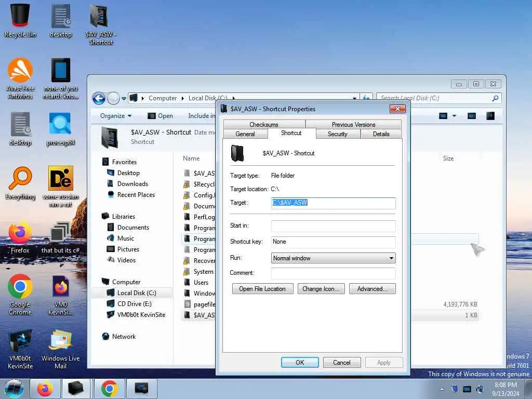Click inside the Target text field
Screen dimensions: 532x399
333,203
